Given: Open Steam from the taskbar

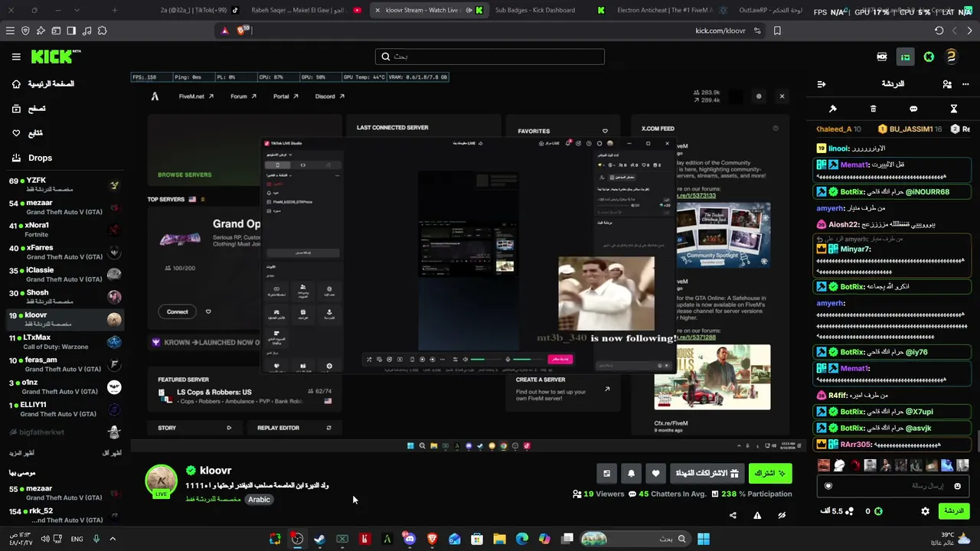Looking at the screenshot, I should (x=319, y=539).
